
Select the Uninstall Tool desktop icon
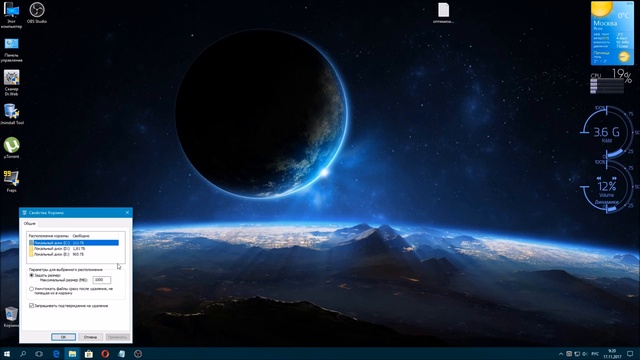[11, 114]
